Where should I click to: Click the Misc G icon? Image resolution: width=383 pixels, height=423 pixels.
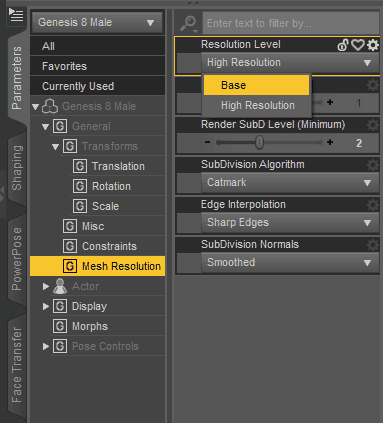point(70,226)
